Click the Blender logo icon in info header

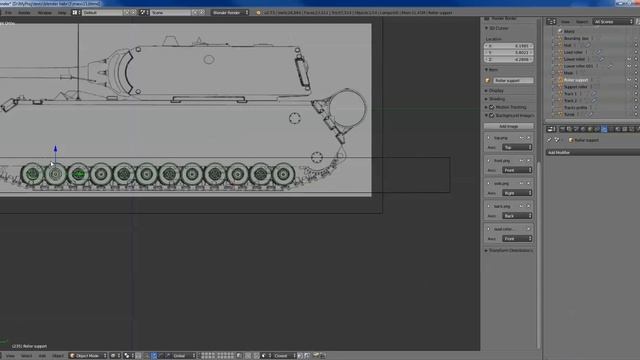258,13
